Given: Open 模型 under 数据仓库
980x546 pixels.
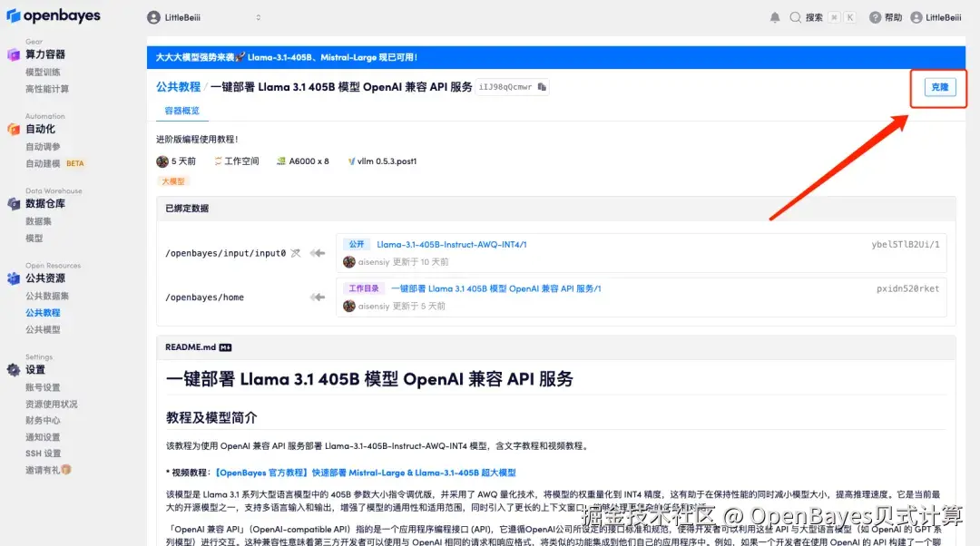Looking at the screenshot, I should point(34,238).
